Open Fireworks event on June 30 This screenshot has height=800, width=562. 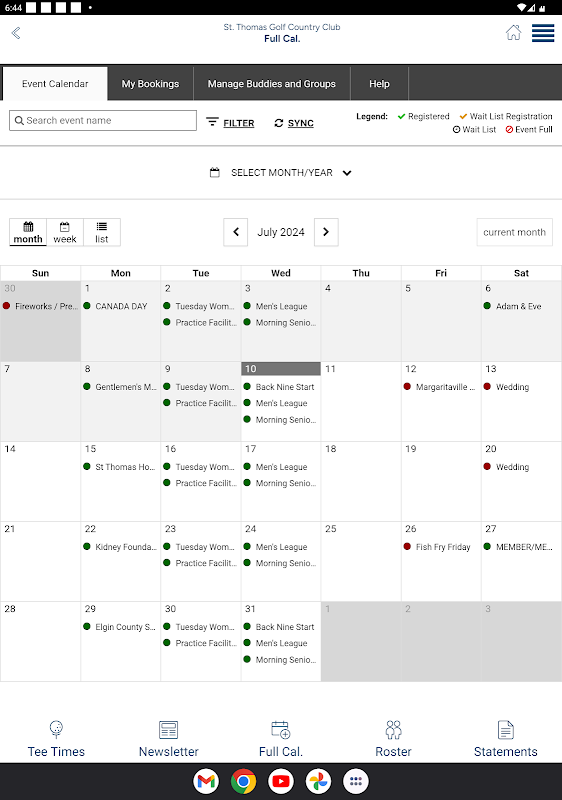40,306
